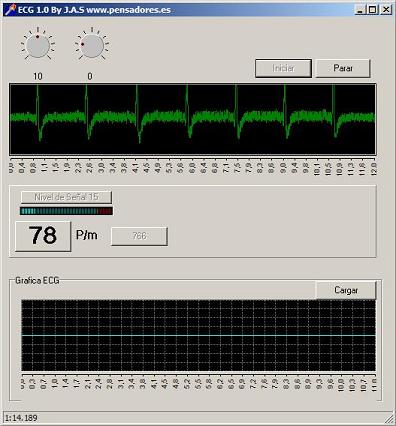Stop acquisition with the Parar button
The width and height of the screenshot is (396, 426).
coord(343,68)
